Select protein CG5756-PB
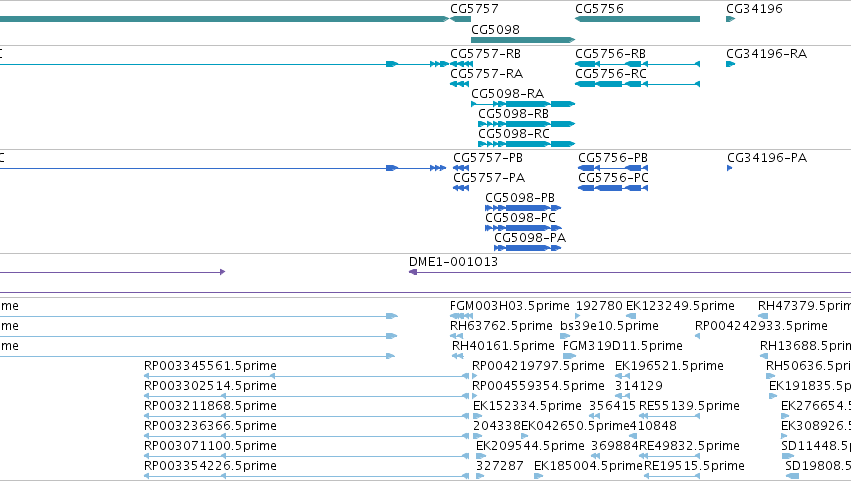The height and width of the screenshot is (481, 851). [613, 158]
